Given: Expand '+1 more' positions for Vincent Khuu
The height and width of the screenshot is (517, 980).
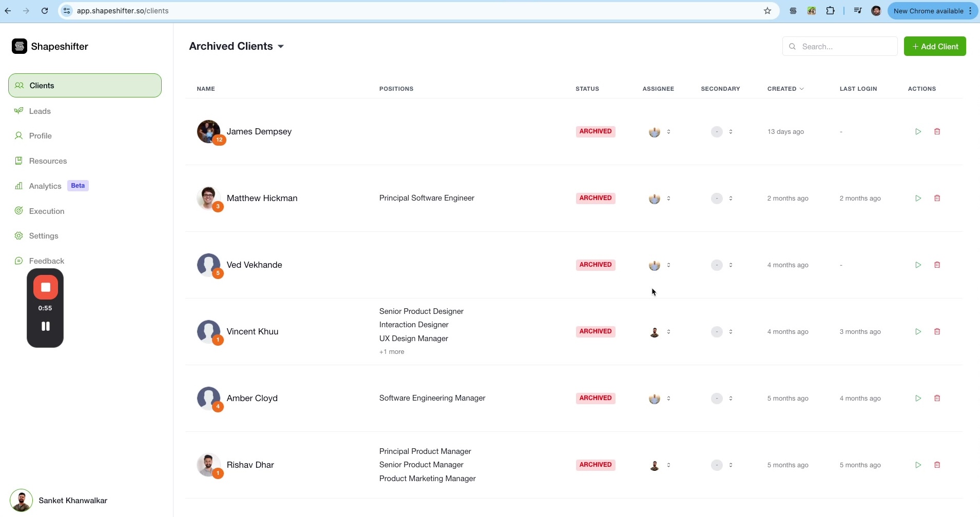Looking at the screenshot, I should click(x=391, y=352).
